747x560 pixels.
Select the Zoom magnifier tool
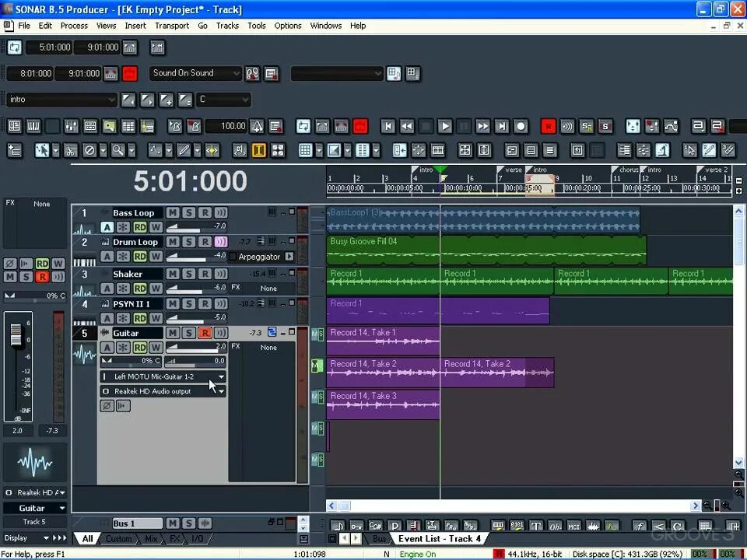click(x=117, y=151)
